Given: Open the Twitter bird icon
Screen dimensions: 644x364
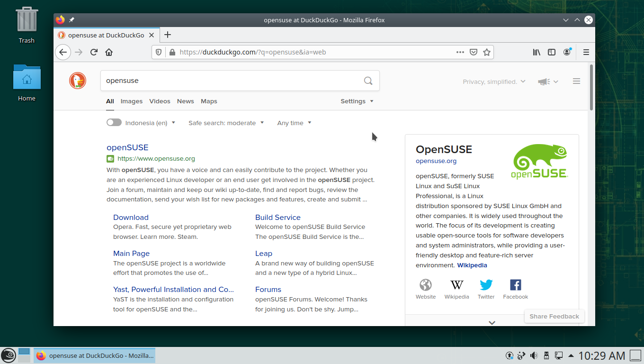Looking at the screenshot, I should [x=486, y=285].
